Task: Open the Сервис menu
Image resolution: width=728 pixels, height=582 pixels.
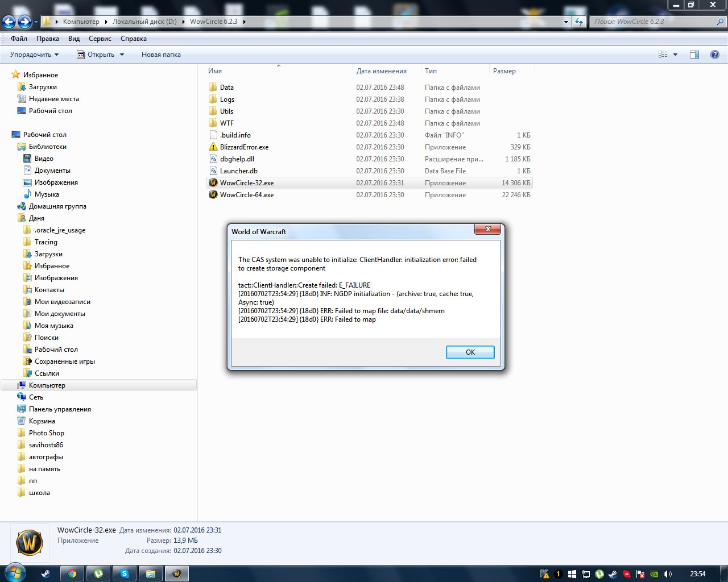Action: (x=100, y=39)
